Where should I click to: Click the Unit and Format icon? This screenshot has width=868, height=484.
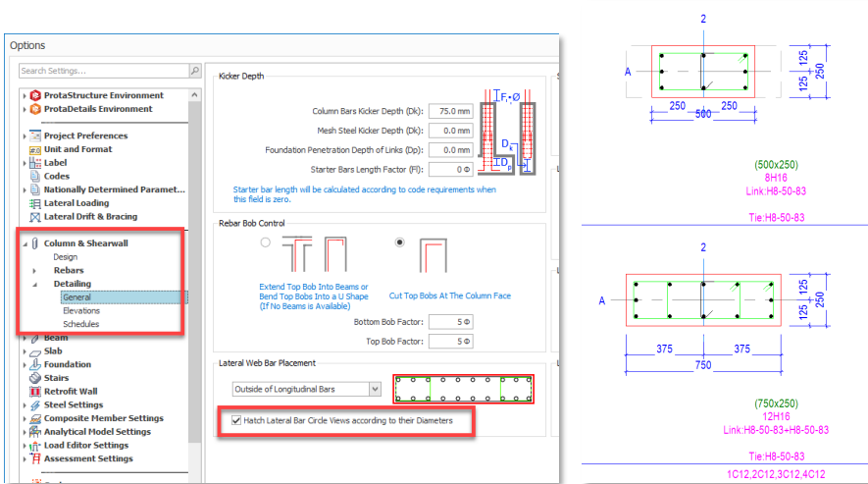35,149
